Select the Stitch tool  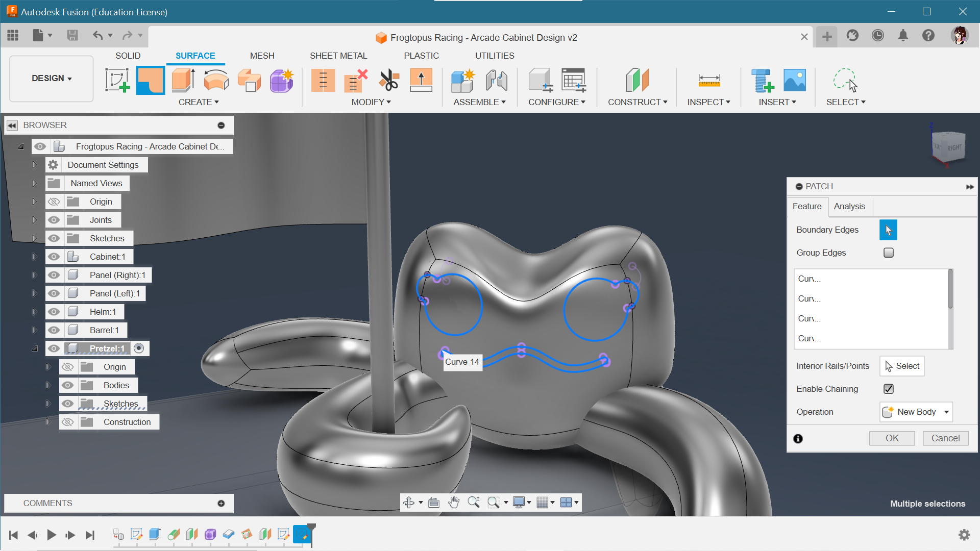tap(323, 81)
